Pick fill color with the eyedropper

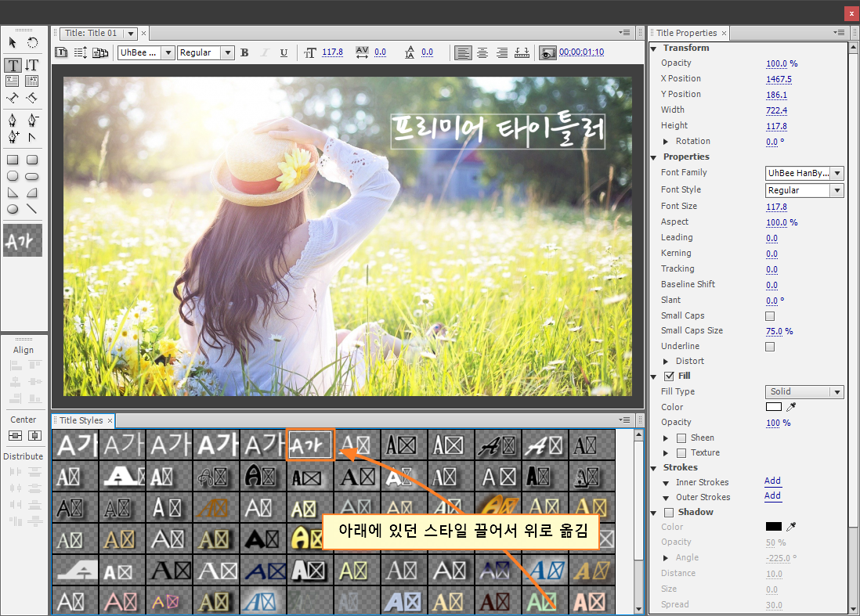click(x=791, y=407)
